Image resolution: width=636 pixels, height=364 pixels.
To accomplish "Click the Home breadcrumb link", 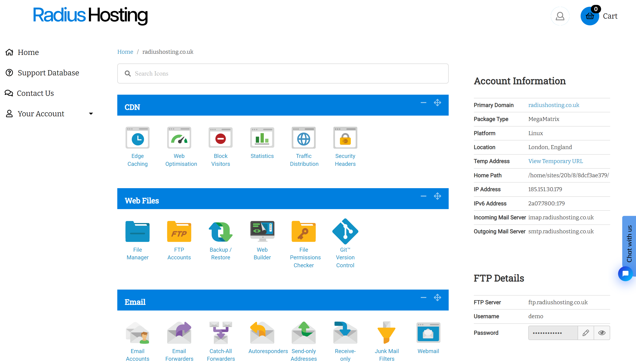I will [x=125, y=52].
